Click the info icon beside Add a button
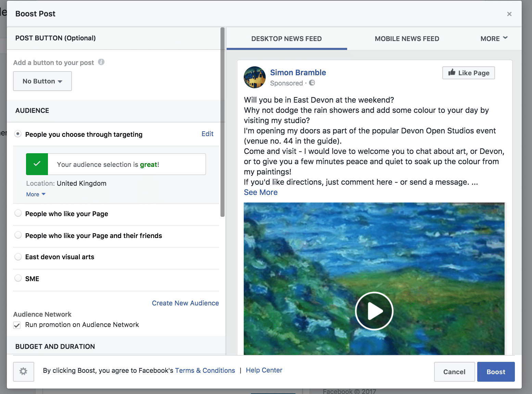The height and width of the screenshot is (394, 532). (x=101, y=62)
